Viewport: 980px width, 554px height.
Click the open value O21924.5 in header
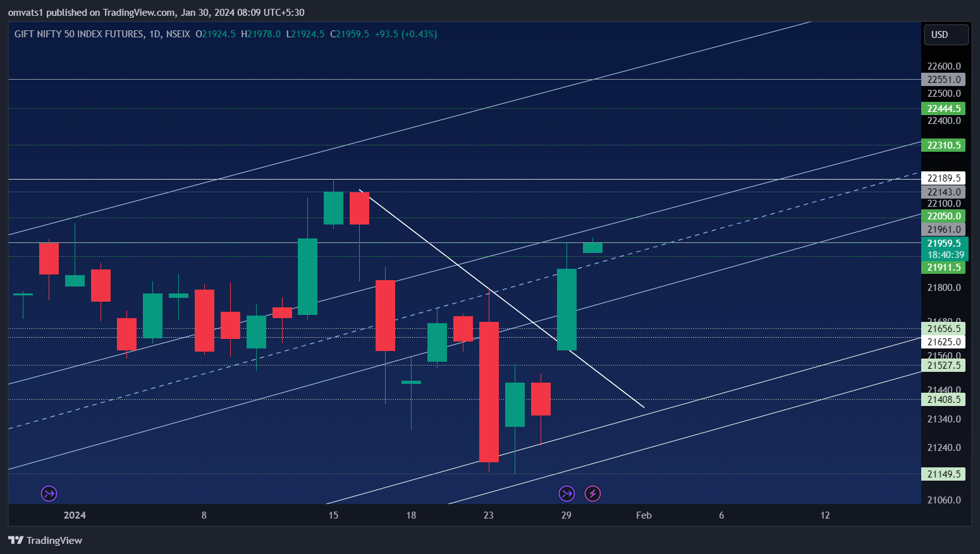pos(216,34)
